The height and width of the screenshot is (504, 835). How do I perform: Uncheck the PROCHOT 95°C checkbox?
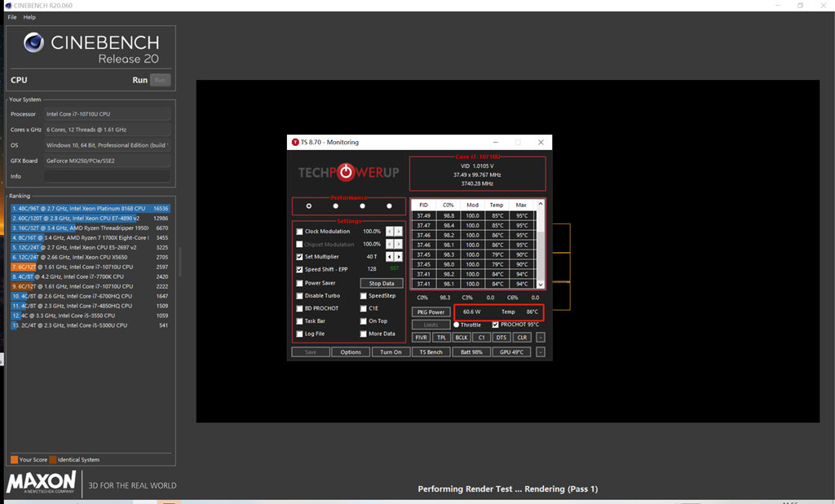tap(495, 325)
